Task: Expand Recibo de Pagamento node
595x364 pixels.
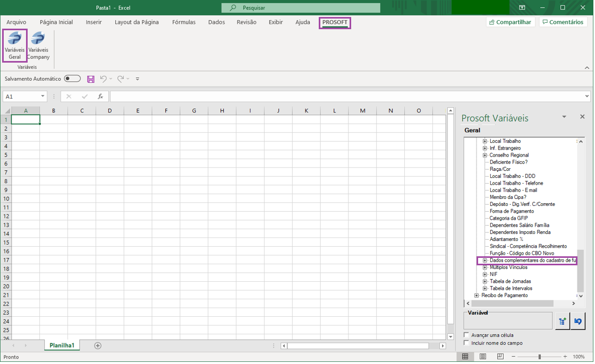Action: (477, 296)
